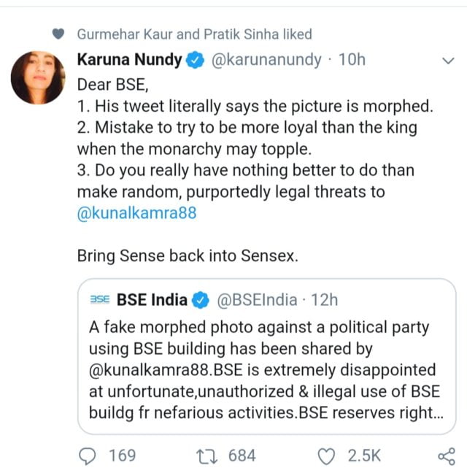Viewport: 467px width, 476px height.
Task: Open Karuna Nundy's profile picture
Action: point(38,77)
